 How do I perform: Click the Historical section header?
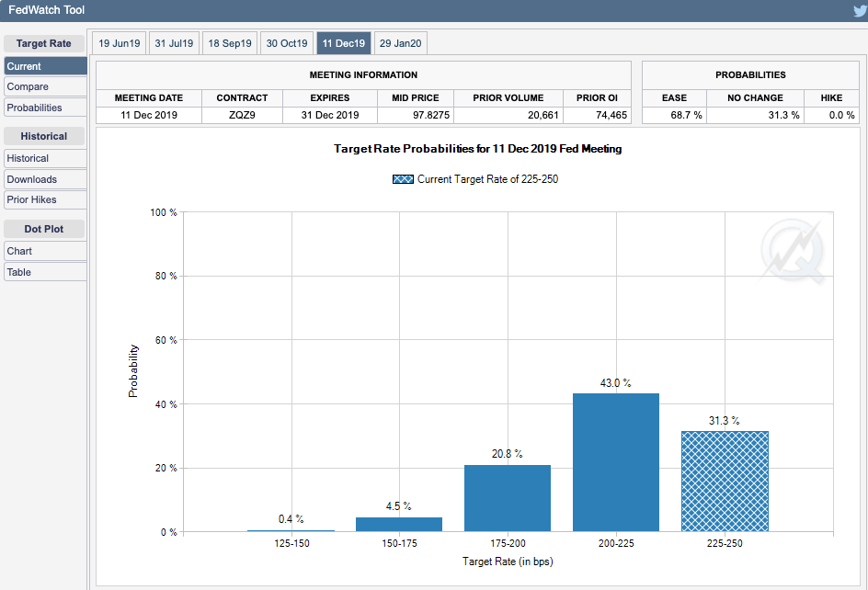pos(44,136)
